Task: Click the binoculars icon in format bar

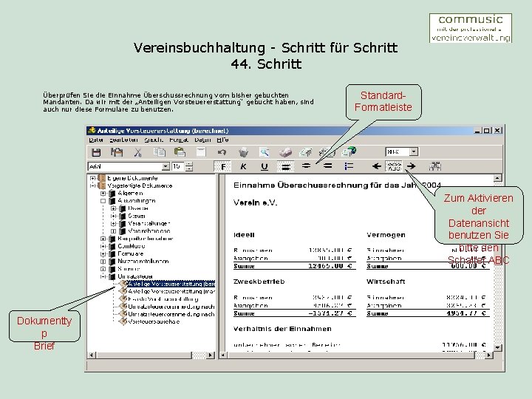Action: 435,166
